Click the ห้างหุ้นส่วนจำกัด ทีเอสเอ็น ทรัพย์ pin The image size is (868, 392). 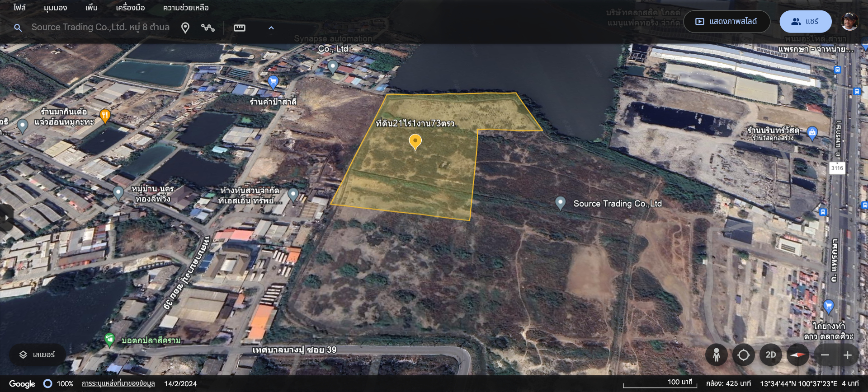coord(293,195)
